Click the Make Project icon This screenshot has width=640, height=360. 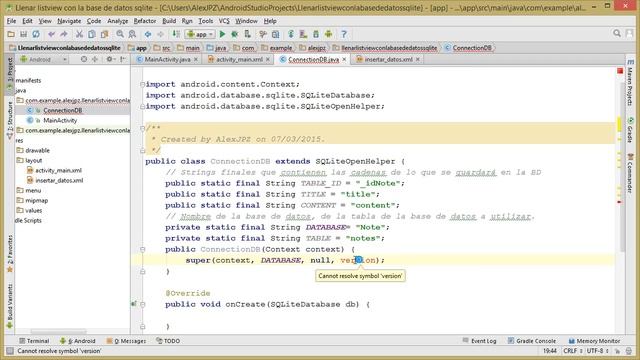pyautogui.click(x=176, y=34)
